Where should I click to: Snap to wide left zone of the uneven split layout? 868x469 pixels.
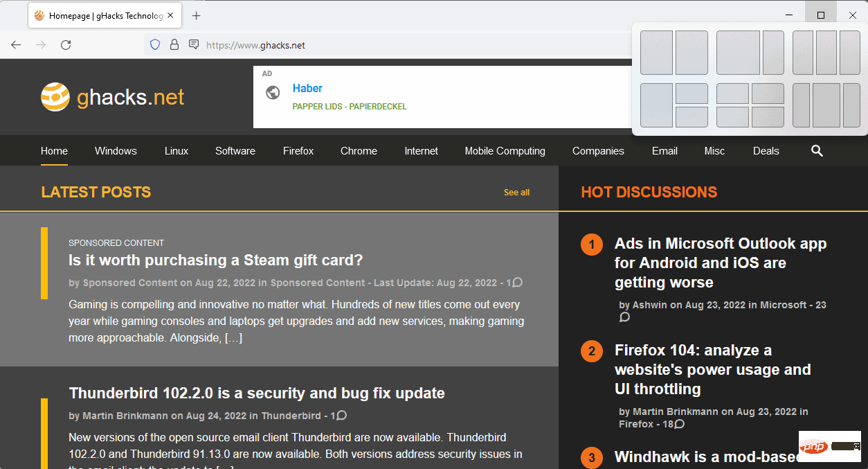click(x=738, y=52)
